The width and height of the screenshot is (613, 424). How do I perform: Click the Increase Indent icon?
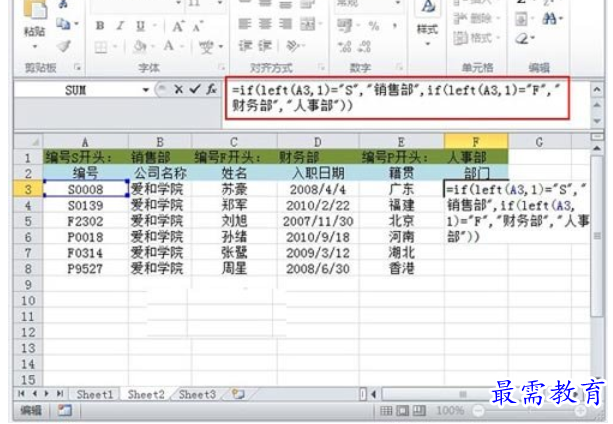pyautogui.click(x=265, y=46)
